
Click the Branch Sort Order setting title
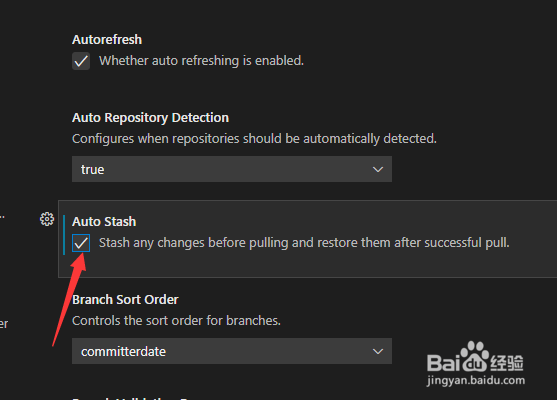coord(125,300)
